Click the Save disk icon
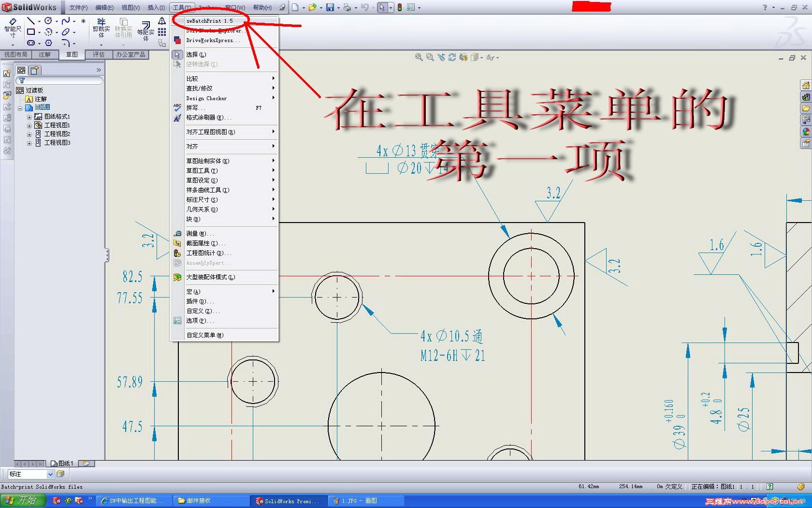Image resolution: width=812 pixels, height=508 pixels. (x=330, y=7)
